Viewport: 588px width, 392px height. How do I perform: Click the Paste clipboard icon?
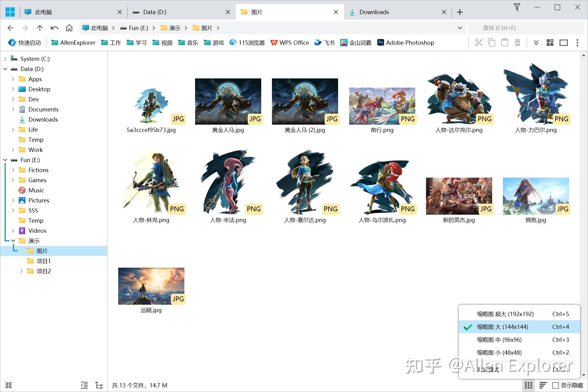(x=504, y=43)
